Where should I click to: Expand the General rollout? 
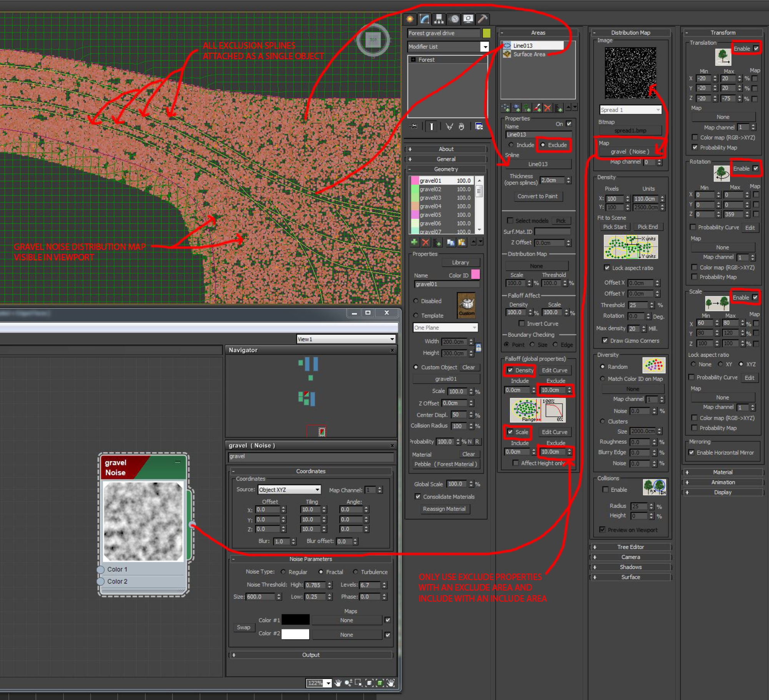[446, 159]
